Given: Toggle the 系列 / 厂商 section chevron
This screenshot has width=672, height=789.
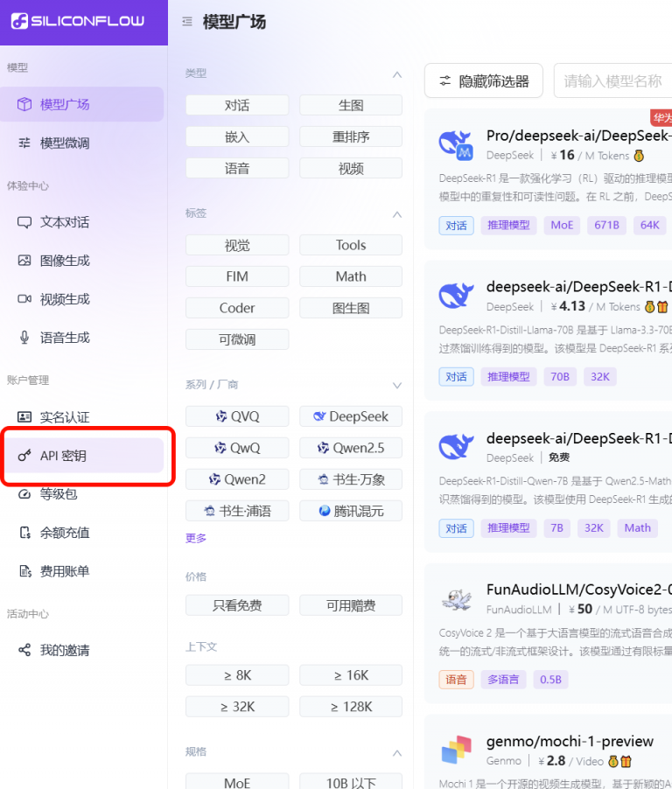Looking at the screenshot, I should coord(396,386).
